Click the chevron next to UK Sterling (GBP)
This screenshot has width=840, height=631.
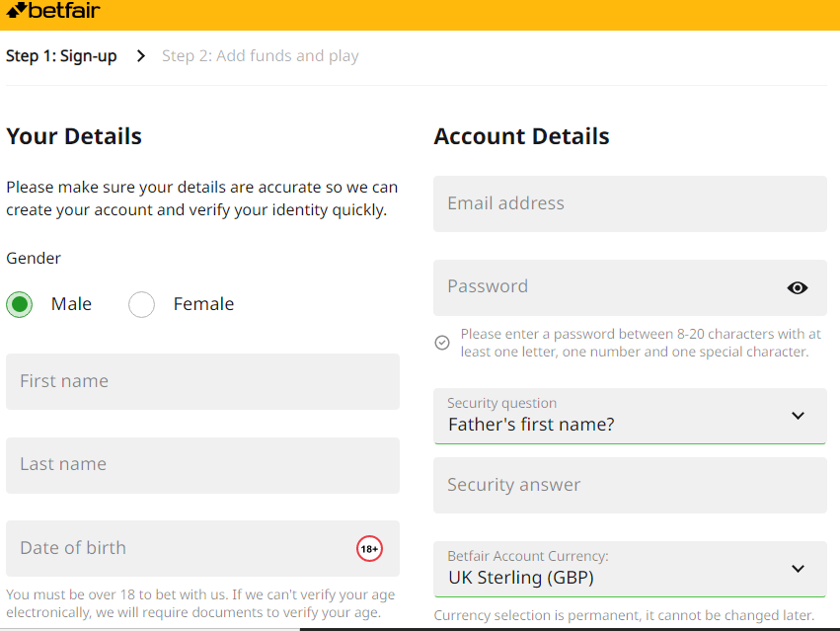[798, 568]
